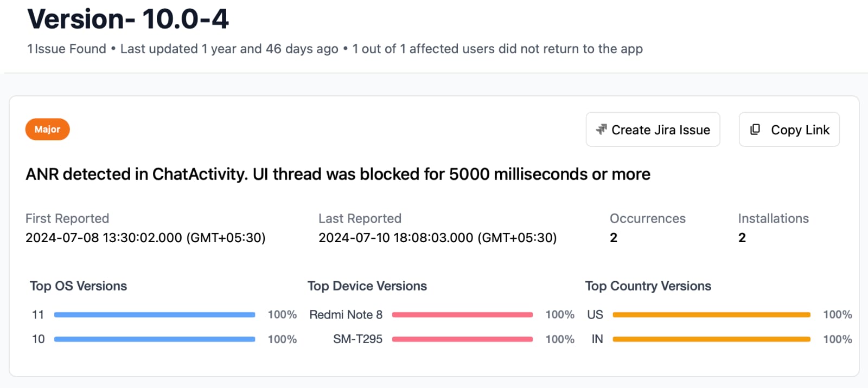The width and height of the screenshot is (868, 388).
Task: Click the Installations count value 2
Action: (742, 237)
